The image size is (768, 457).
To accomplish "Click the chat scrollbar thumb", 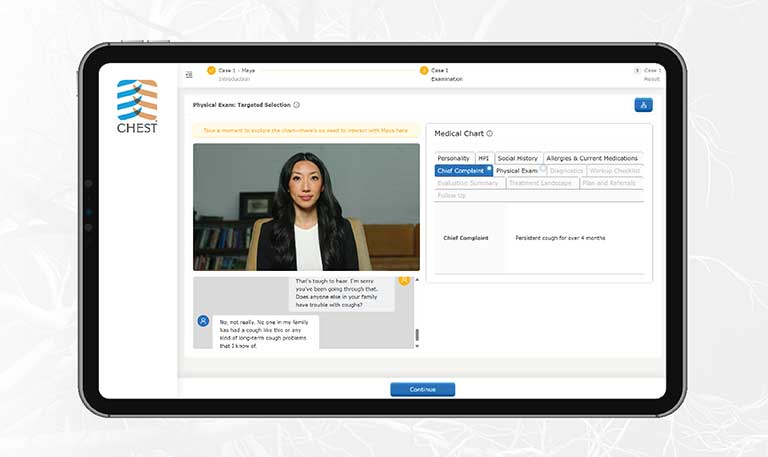I will point(417,335).
